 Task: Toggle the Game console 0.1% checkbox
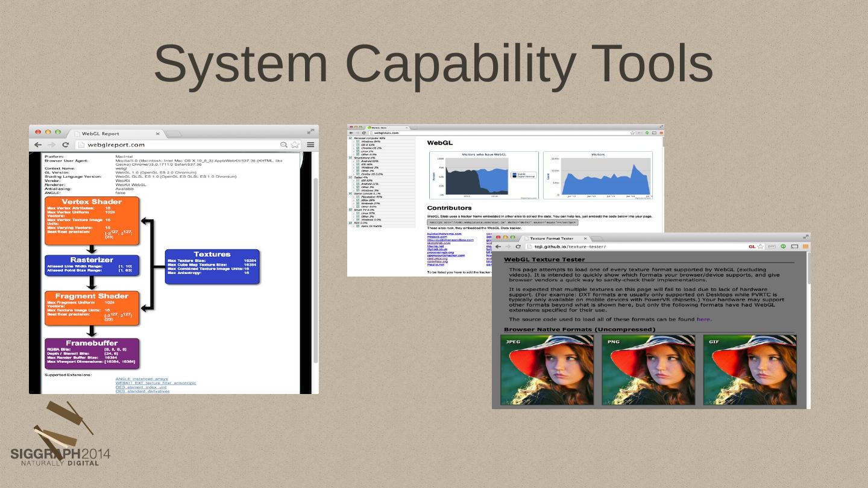point(351,193)
